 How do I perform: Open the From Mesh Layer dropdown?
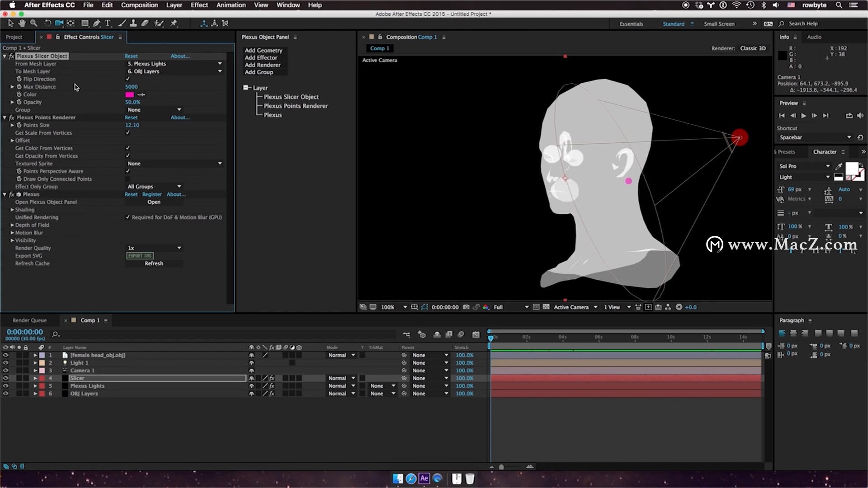click(175, 64)
